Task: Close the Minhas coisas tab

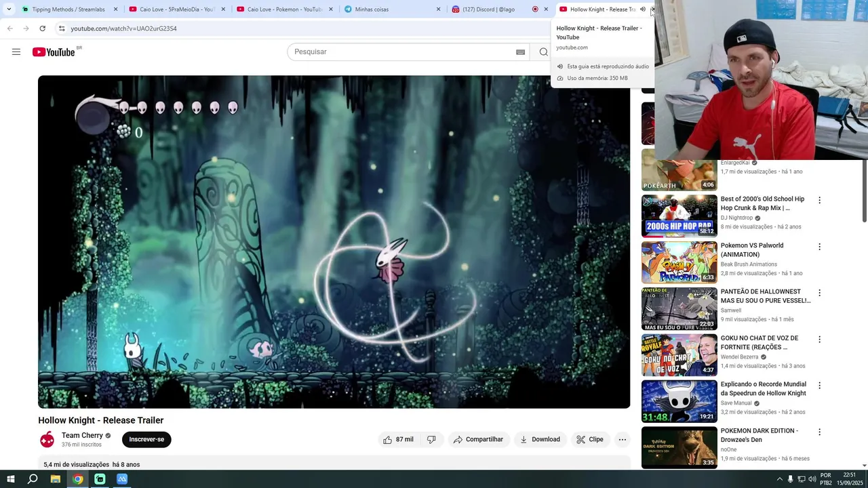Action: point(438,9)
